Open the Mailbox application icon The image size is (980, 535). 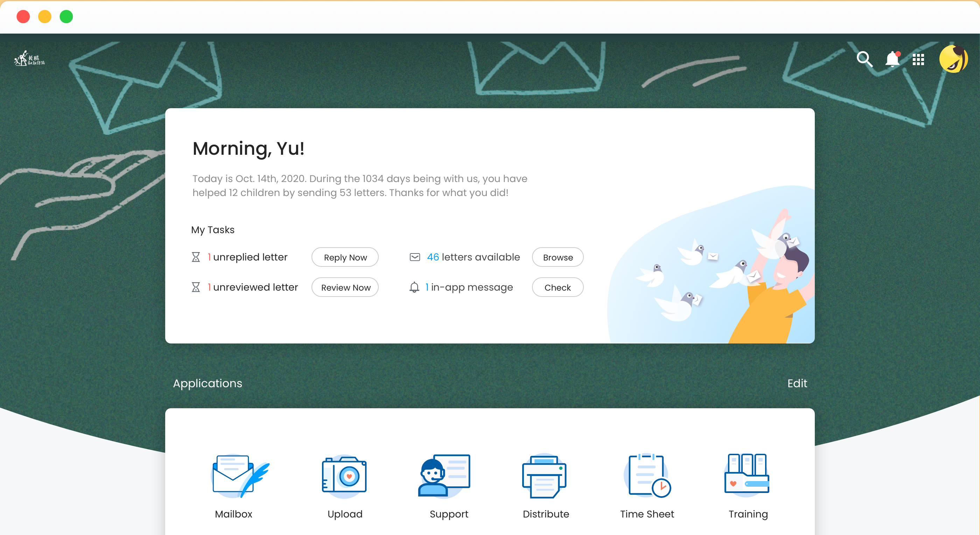(x=240, y=475)
